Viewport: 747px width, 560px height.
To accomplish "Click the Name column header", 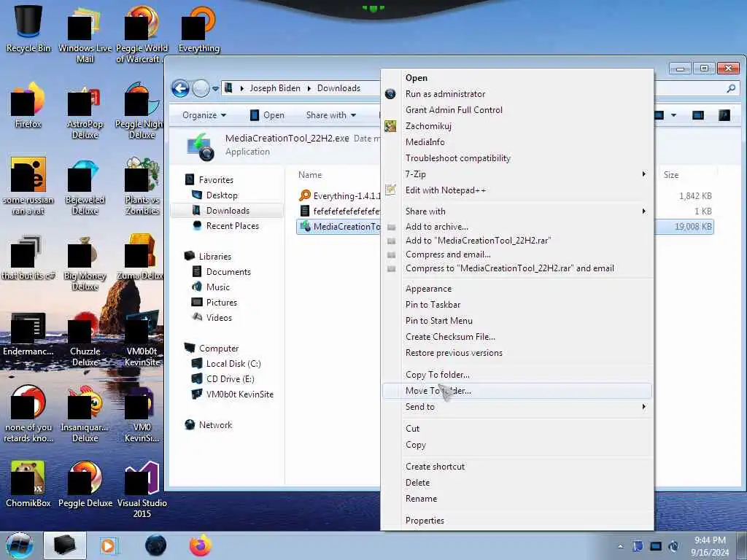I will (x=310, y=175).
